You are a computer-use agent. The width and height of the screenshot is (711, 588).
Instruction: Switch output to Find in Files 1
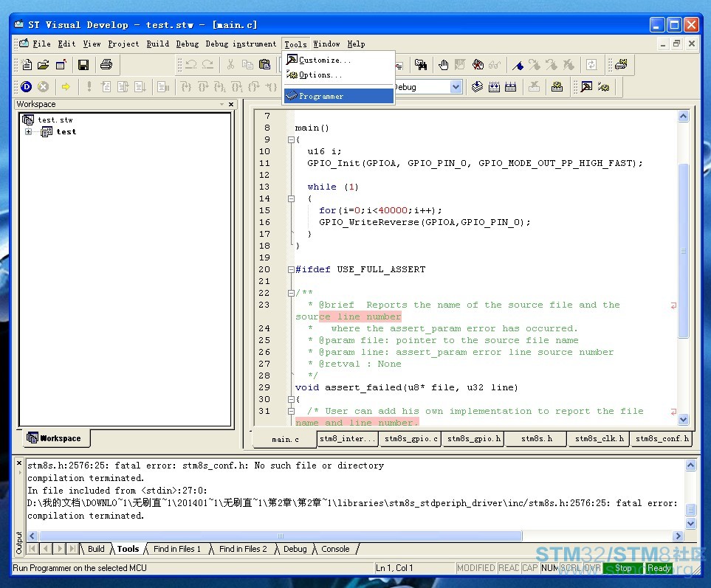[177, 549]
